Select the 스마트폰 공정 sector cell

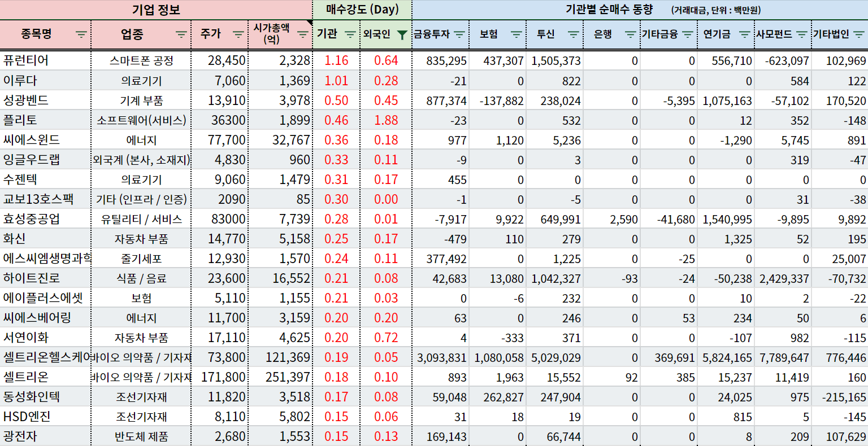coord(141,60)
